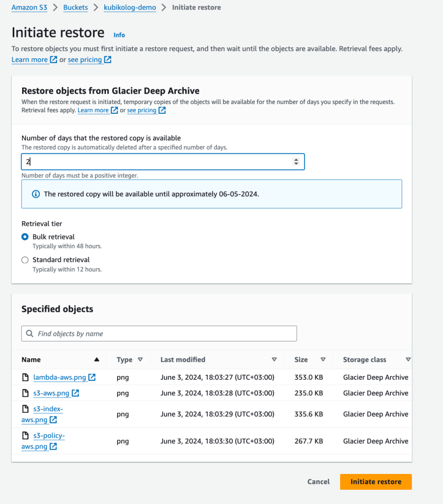The image size is (443, 504).
Task: Click external link icon beside lambda-aws.png
Action: click(92, 377)
